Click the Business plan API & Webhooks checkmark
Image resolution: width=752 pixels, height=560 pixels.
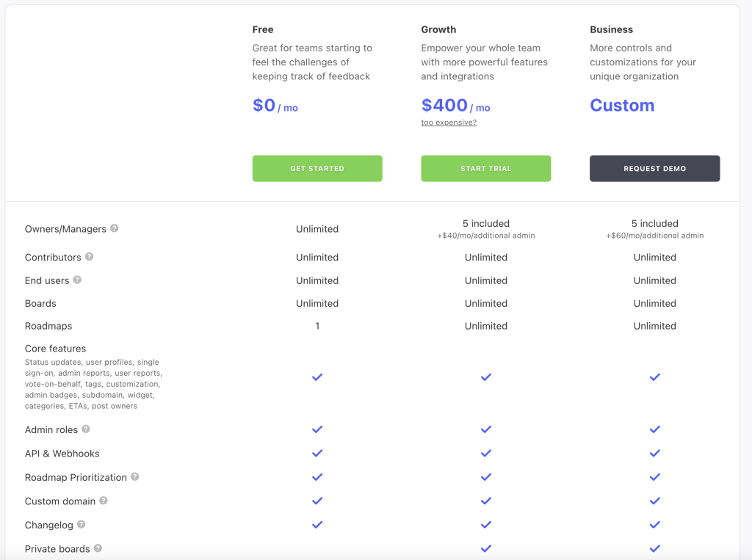654,453
